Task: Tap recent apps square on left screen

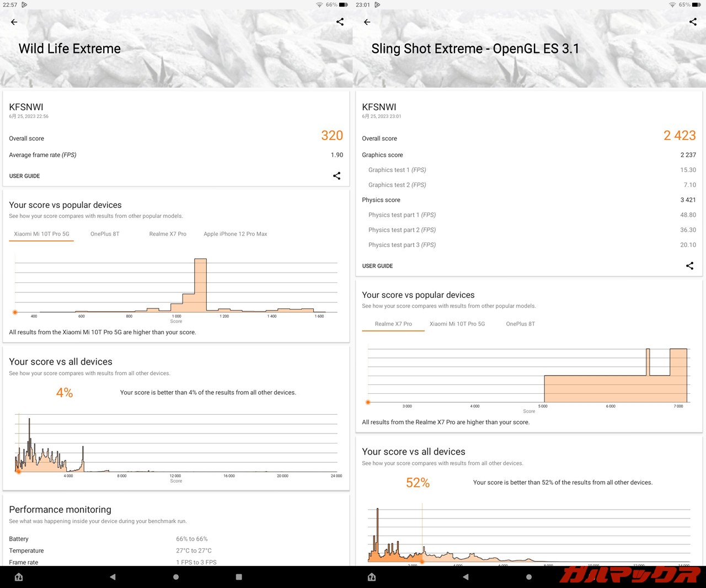Action: pos(239,577)
